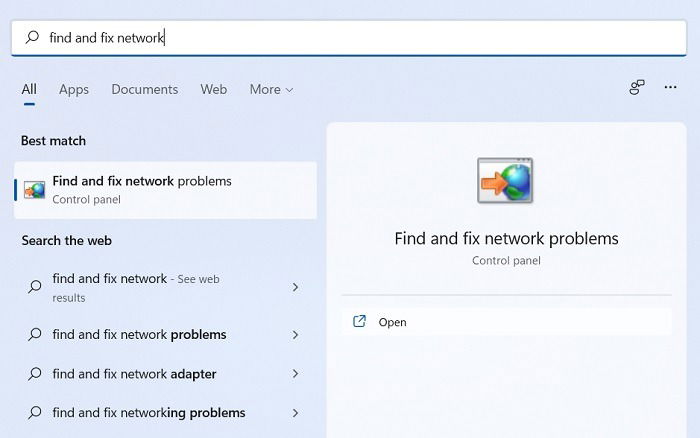Viewport: 700px width, 438px height.
Task: Select 'find and fix network problems' web suggestion
Action: [140, 335]
